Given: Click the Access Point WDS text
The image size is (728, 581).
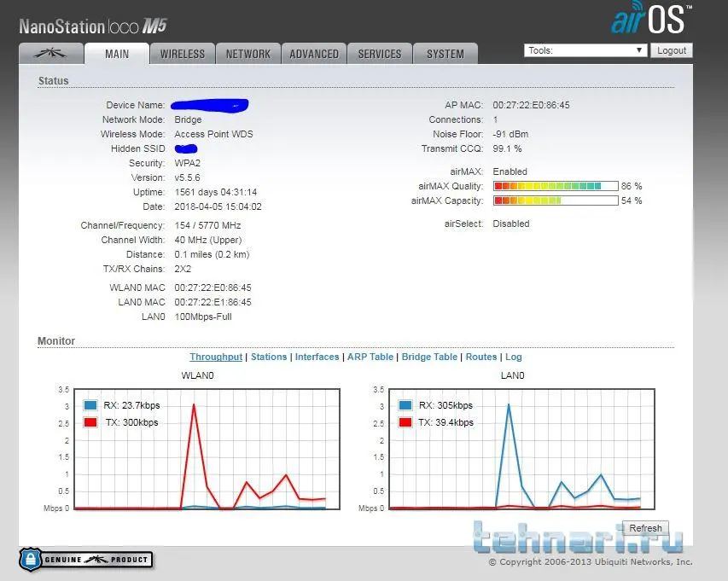Looking at the screenshot, I should pyautogui.click(x=213, y=134).
